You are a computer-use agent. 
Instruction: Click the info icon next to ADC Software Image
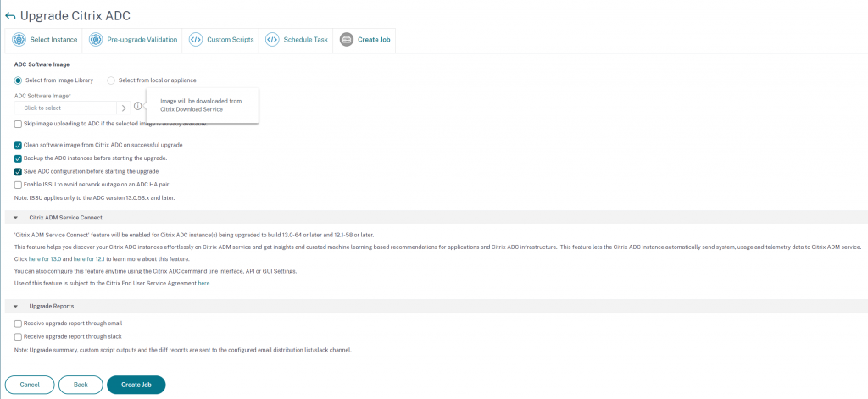(x=138, y=106)
